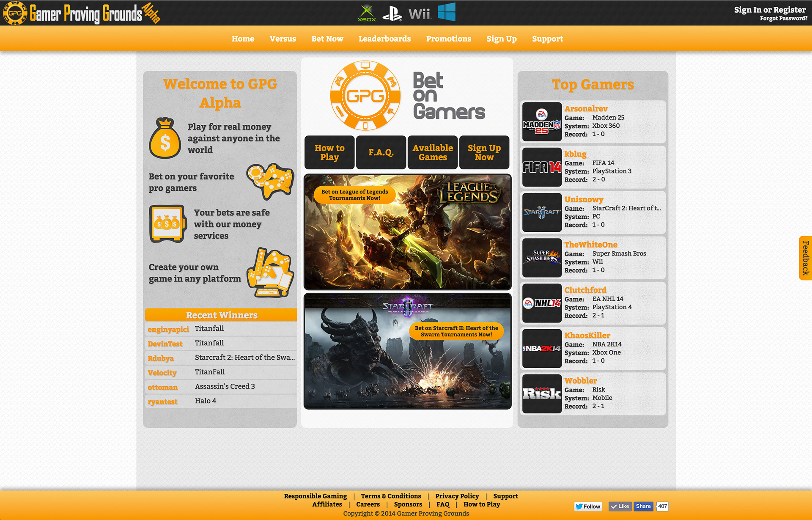Open the League of Legends tournament banner
The height and width of the screenshot is (520, 812).
coord(408,232)
